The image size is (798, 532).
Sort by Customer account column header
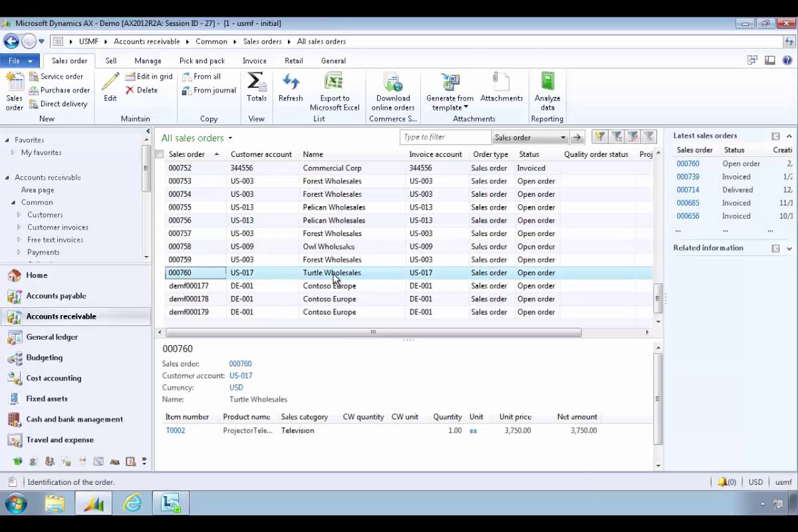point(261,154)
